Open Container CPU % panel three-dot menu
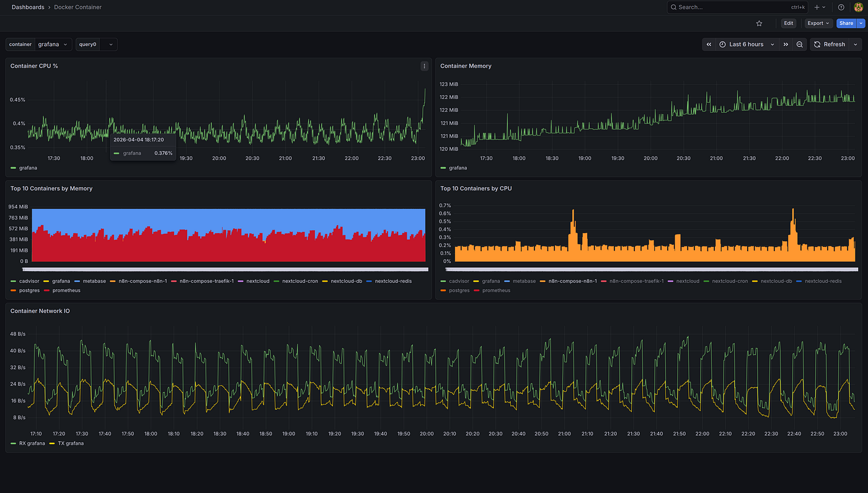The height and width of the screenshot is (493, 868). pos(424,66)
